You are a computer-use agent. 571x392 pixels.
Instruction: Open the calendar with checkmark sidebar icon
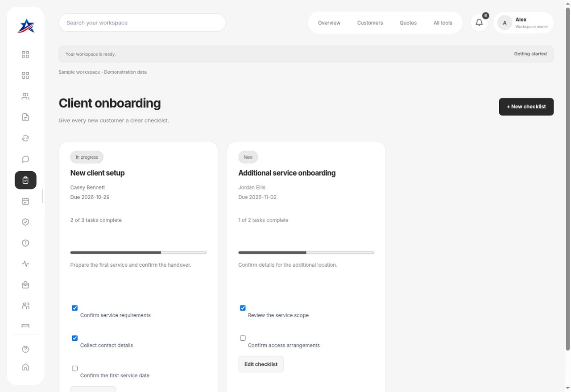tap(25, 201)
